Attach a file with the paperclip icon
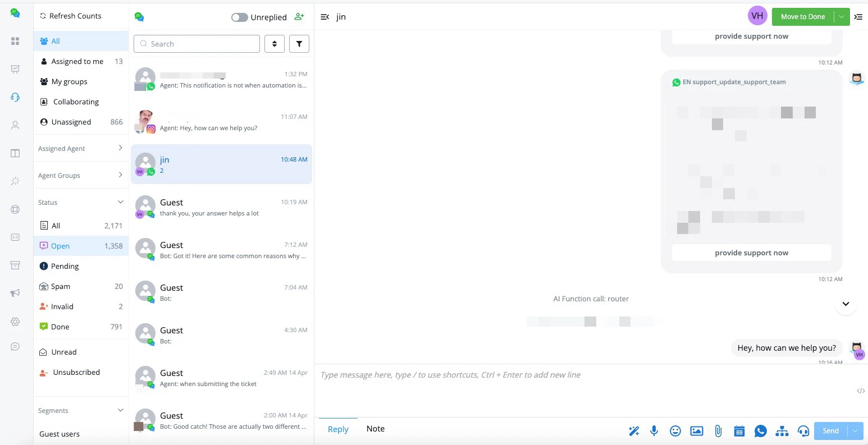The width and height of the screenshot is (868, 445). point(718,430)
